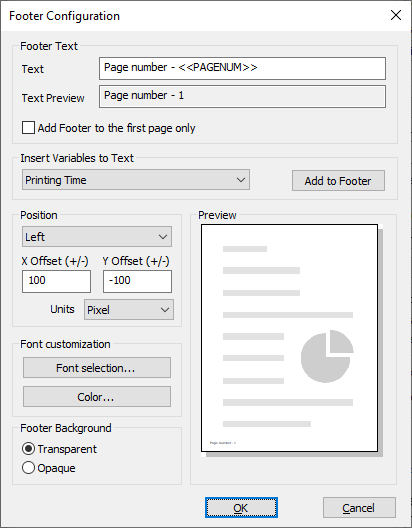412x528 pixels.
Task: Select the Opaque background option
Action: point(28,468)
